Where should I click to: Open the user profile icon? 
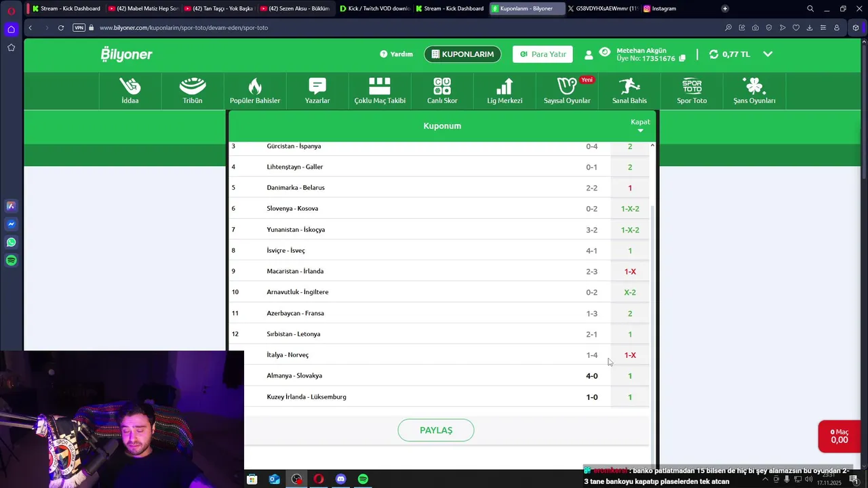(589, 55)
